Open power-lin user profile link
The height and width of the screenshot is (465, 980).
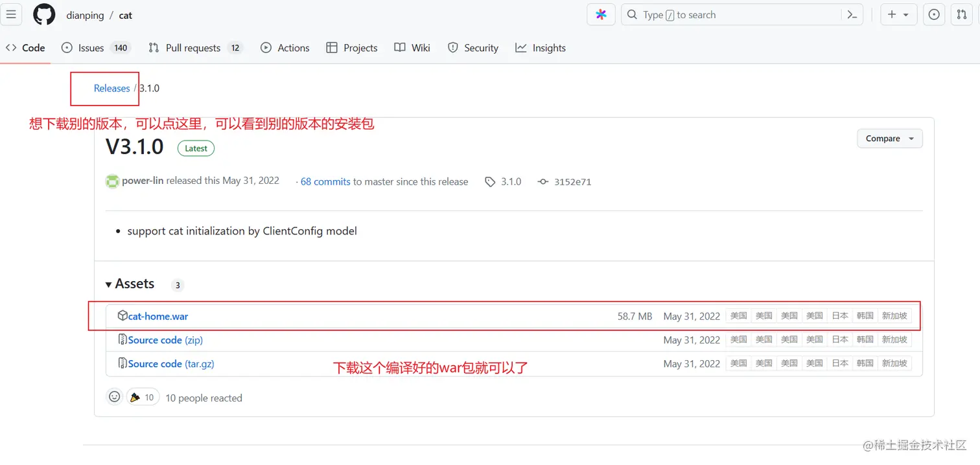pos(143,181)
